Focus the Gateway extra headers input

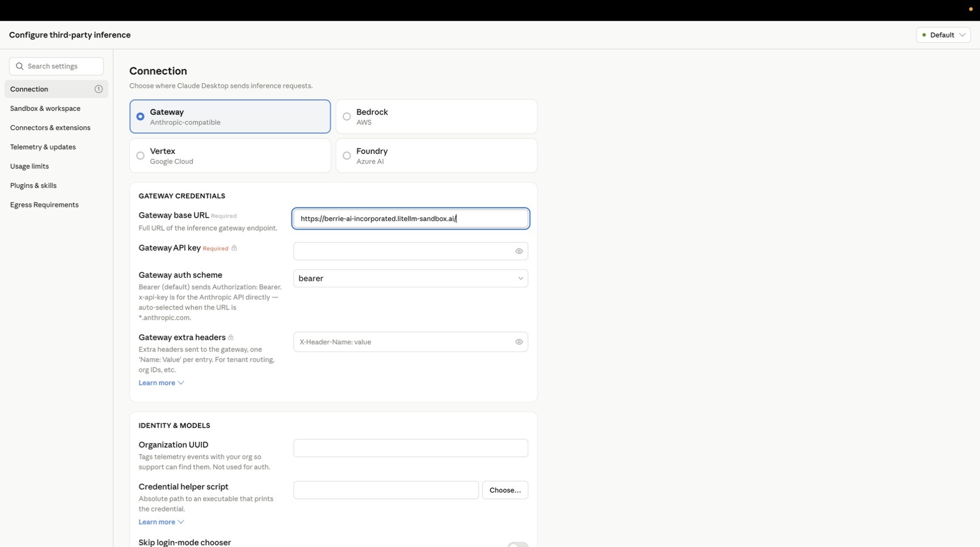(x=411, y=342)
